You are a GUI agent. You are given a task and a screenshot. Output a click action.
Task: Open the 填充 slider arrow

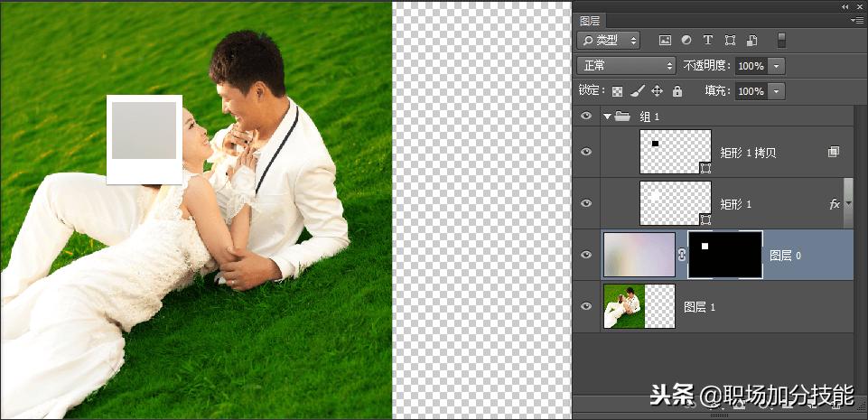[x=777, y=90]
